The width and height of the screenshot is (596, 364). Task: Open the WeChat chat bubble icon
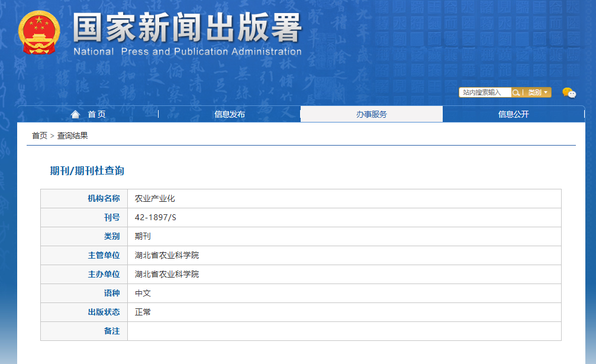568,92
